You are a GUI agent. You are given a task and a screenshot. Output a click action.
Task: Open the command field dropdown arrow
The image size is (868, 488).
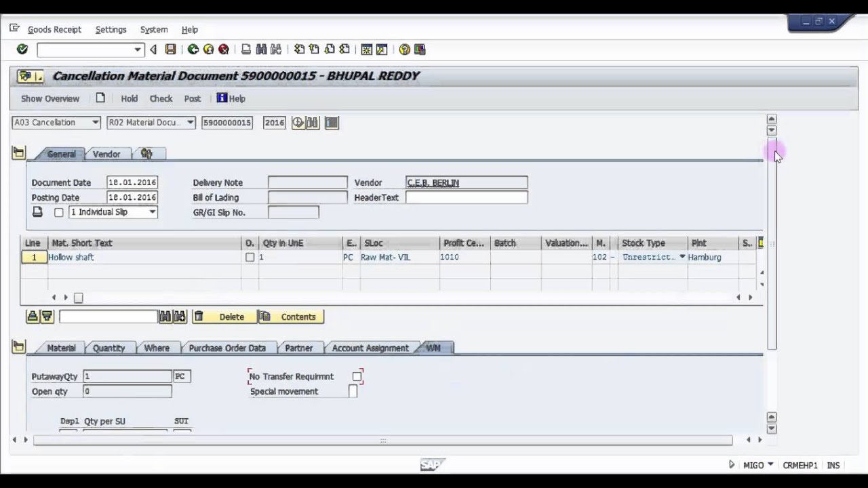pyautogui.click(x=138, y=49)
